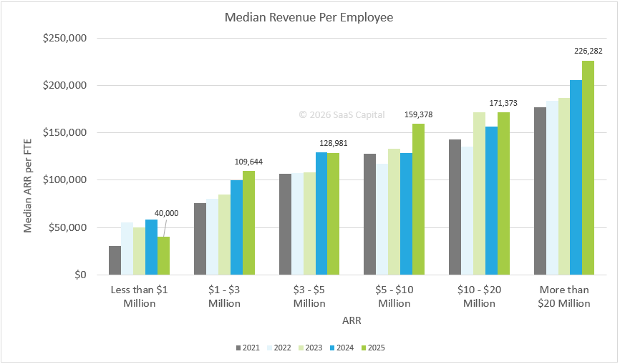Click the 2023 legend color swatch
The image size is (620, 364).
click(301, 348)
